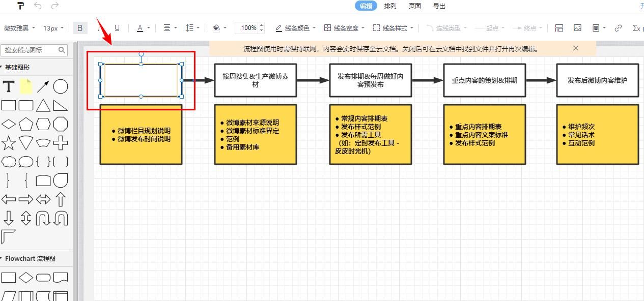Toggle bold formatting
This screenshot has width=644, height=301.
80,28
